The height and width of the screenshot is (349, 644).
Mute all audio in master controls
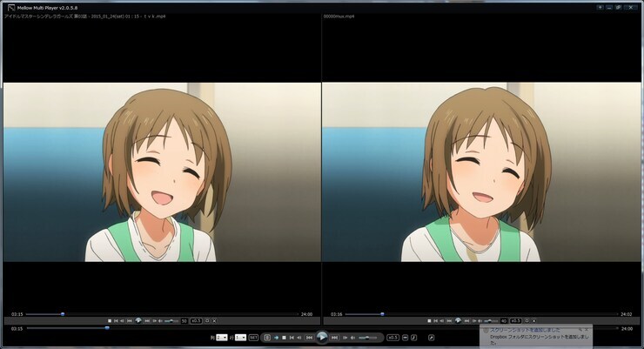[352, 338]
